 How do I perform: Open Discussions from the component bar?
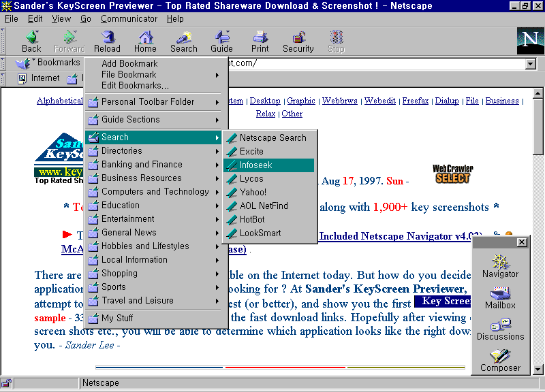pyautogui.click(x=500, y=329)
